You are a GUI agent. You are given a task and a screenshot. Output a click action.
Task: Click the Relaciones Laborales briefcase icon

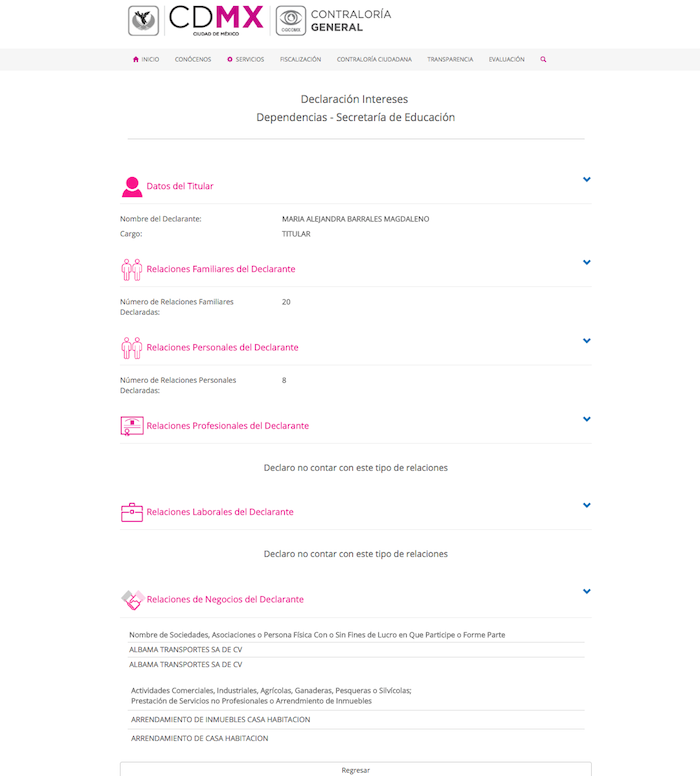pos(132,512)
